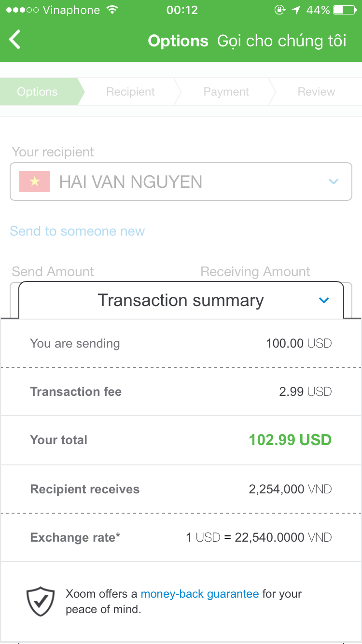
Task: Tap the rotation lock status icon
Action: click(279, 10)
